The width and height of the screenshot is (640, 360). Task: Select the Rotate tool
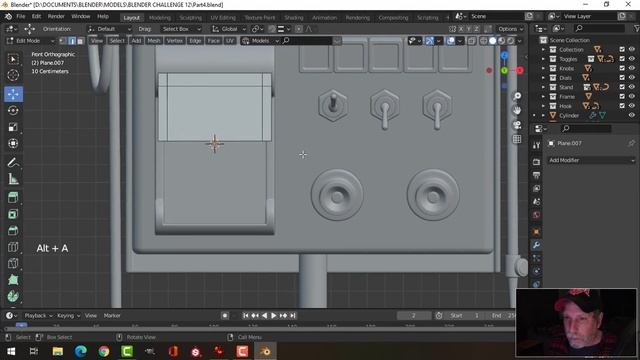(x=13, y=111)
